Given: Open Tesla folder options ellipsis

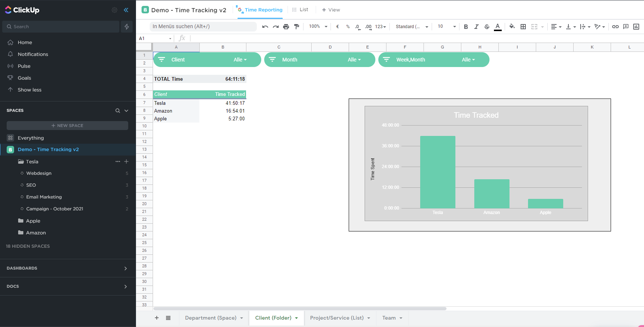Looking at the screenshot, I should pos(118,161).
